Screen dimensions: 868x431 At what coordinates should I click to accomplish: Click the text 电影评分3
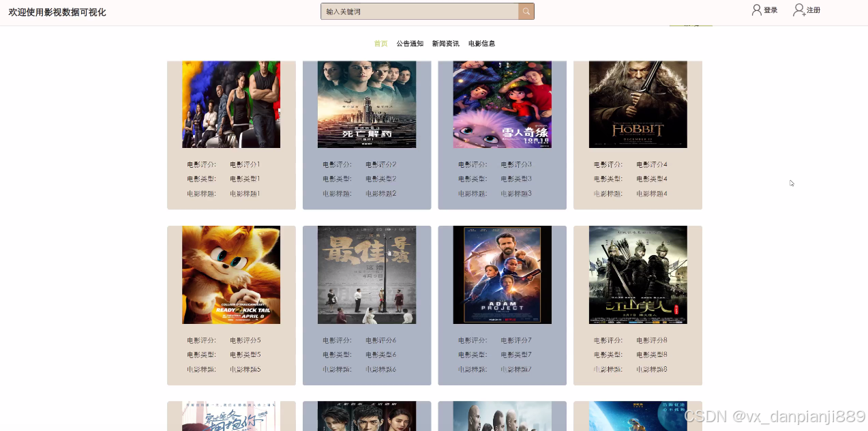tap(516, 164)
